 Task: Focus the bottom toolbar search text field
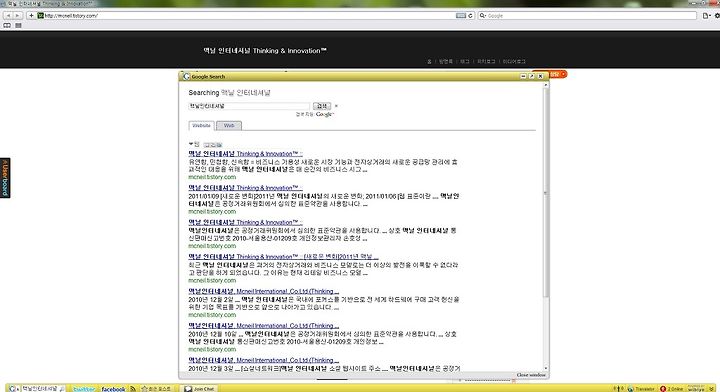tap(40, 389)
